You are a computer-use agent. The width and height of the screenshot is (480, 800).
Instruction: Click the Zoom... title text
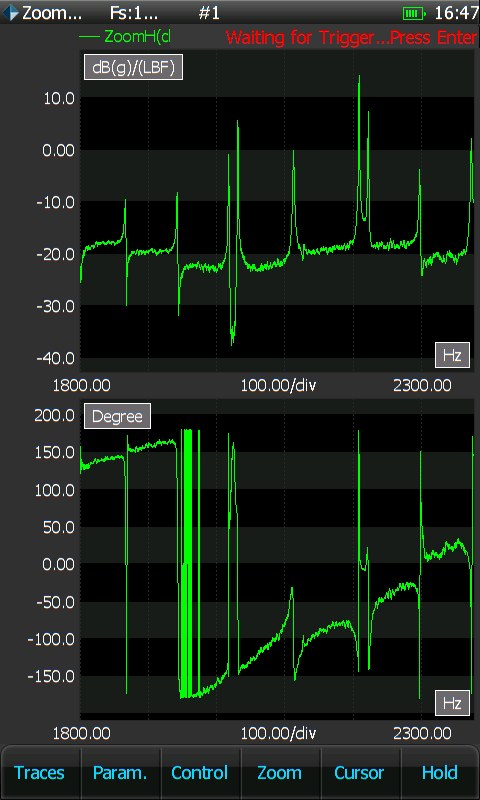click(52, 13)
